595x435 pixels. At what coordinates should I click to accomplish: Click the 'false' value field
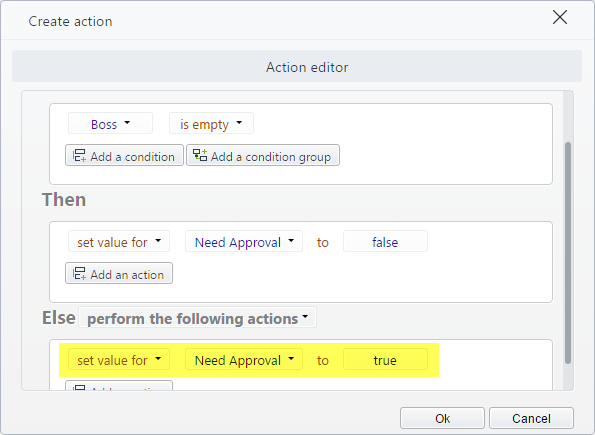(385, 241)
